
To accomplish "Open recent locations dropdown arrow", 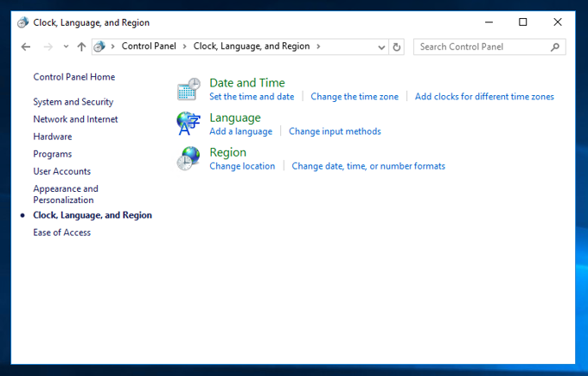I will (x=66, y=47).
